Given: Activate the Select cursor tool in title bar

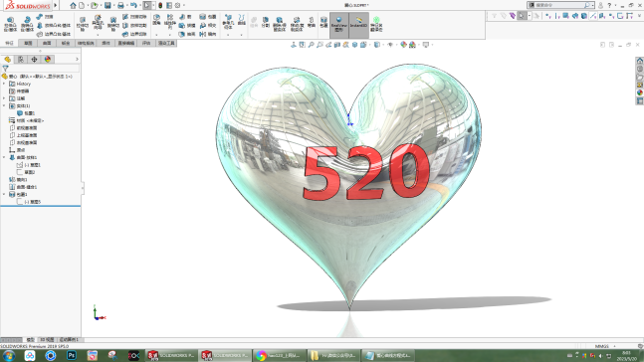Looking at the screenshot, I should coord(147,5).
